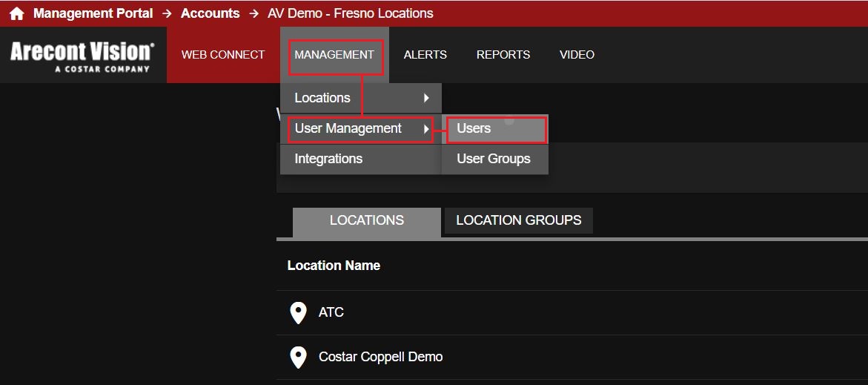Choose User Groups from the submenu

[x=495, y=159]
